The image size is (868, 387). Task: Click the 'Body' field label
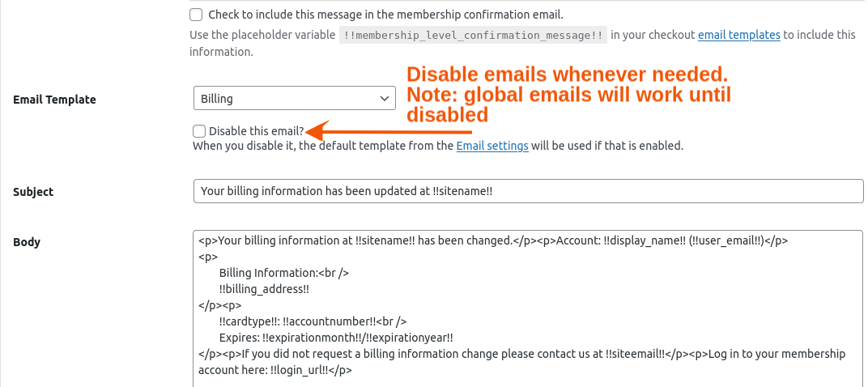pyautogui.click(x=27, y=241)
